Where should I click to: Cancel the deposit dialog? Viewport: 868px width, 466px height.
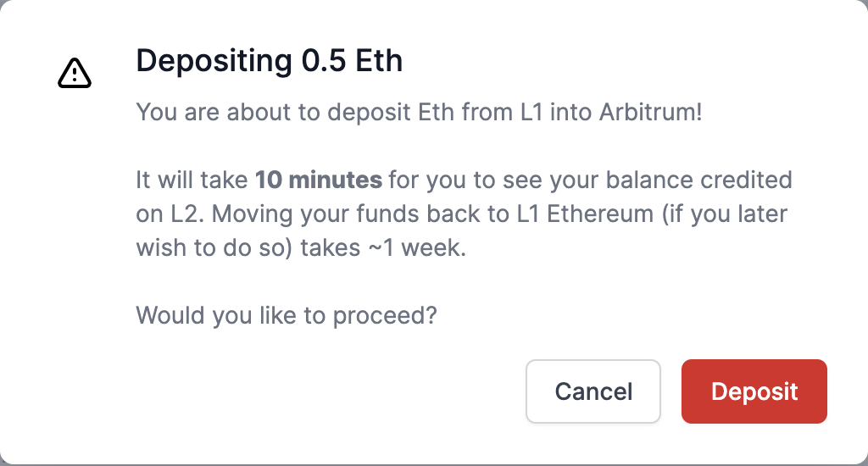593,391
